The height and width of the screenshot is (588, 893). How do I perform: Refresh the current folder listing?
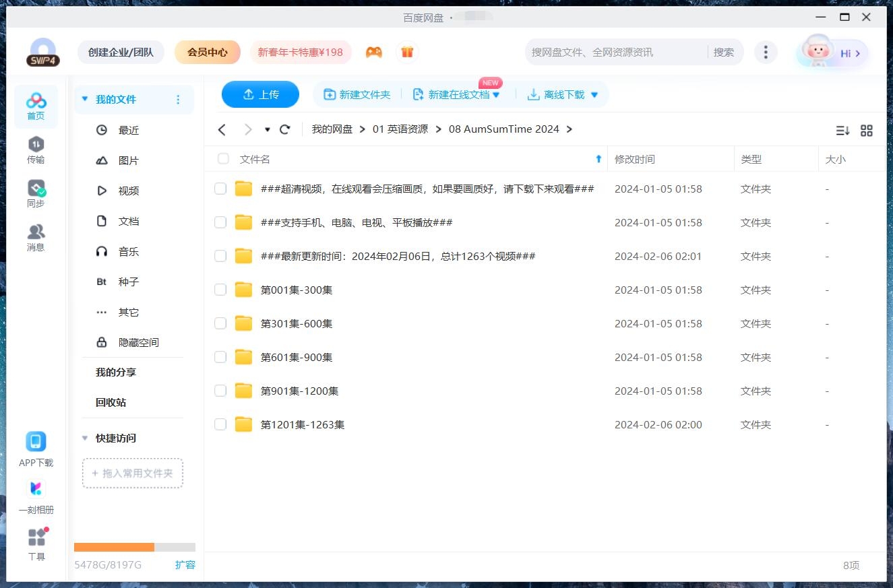tap(285, 129)
